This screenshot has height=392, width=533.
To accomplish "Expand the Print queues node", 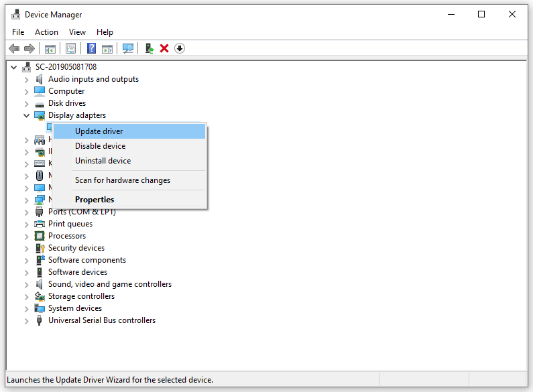I will click(x=27, y=224).
